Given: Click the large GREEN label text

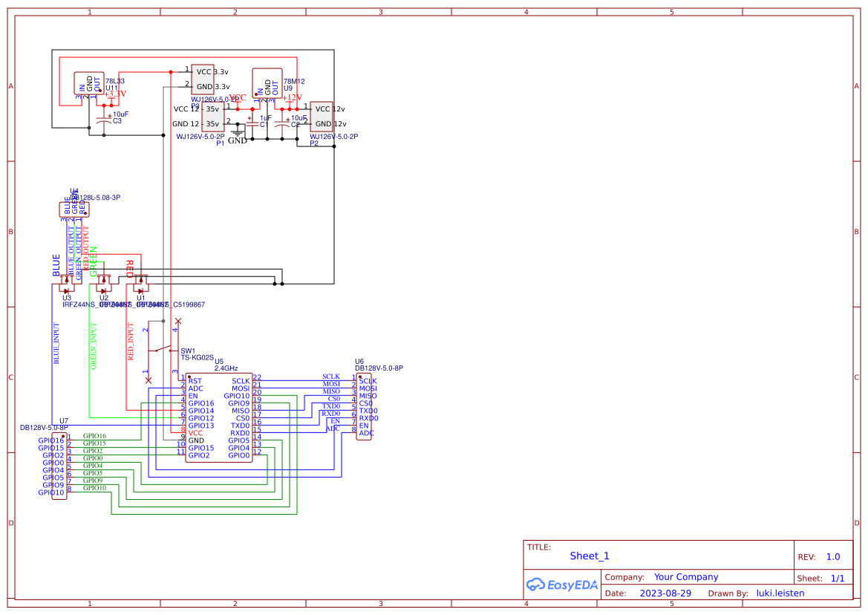Looking at the screenshot, I should pos(94,262).
